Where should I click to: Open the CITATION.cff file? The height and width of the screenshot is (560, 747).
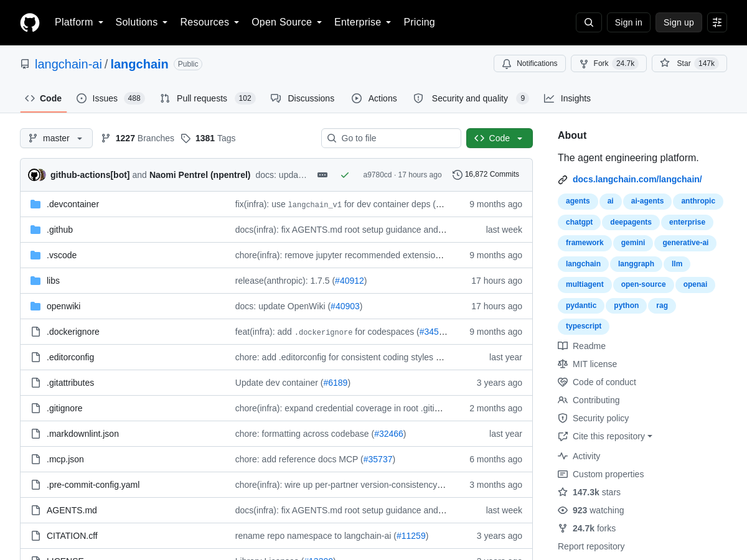(72, 536)
